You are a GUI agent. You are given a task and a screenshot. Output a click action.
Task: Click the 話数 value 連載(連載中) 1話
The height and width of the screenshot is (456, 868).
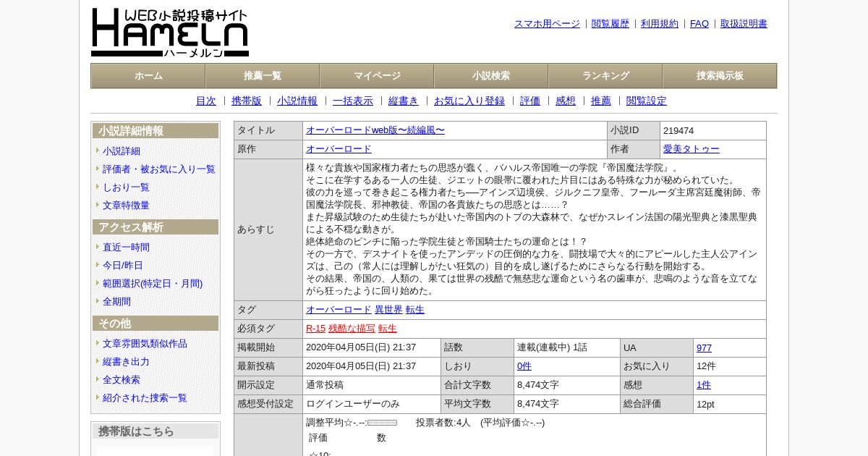tap(552, 347)
